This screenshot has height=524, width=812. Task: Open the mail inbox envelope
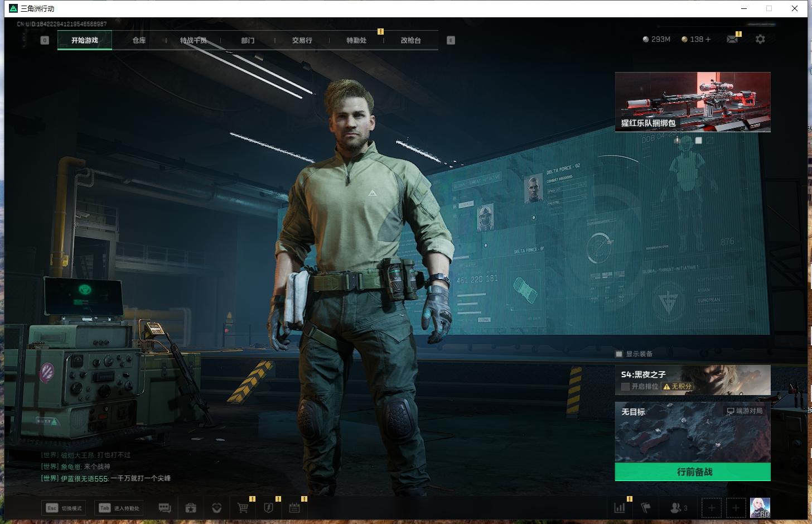[732, 39]
